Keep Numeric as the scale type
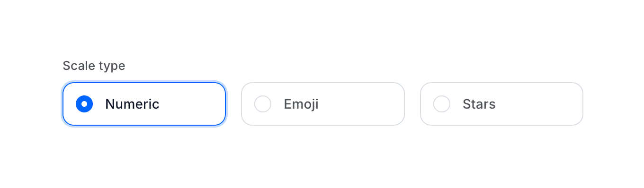Image resolution: width=644 pixels, height=188 pixels. click(144, 104)
